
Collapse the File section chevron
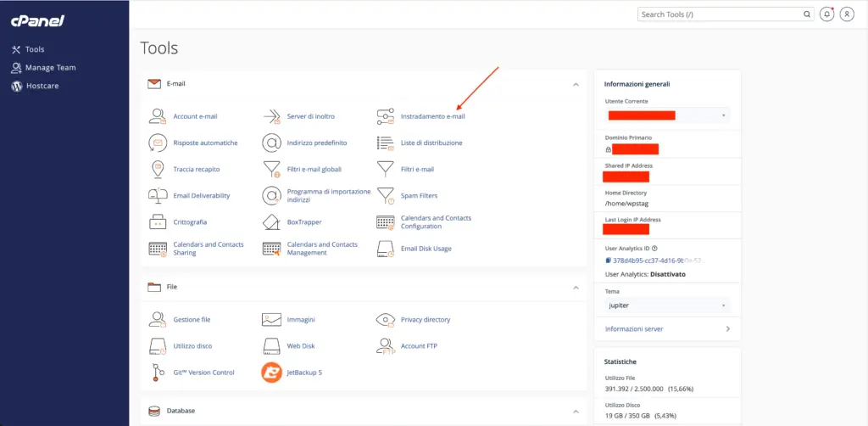click(576, 288)
